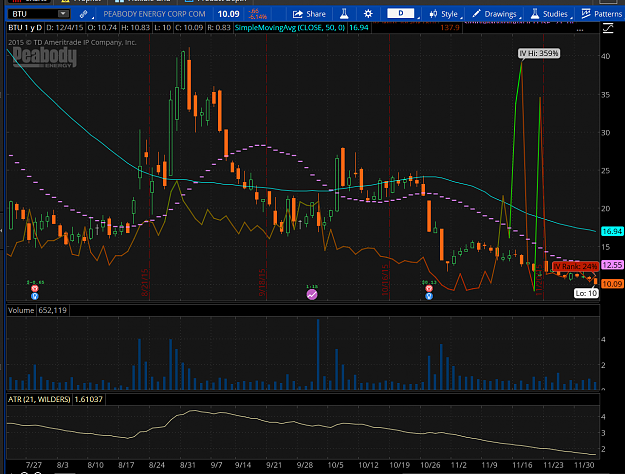Click the Volume study label
625x474 pixels.
click(21, 310)
